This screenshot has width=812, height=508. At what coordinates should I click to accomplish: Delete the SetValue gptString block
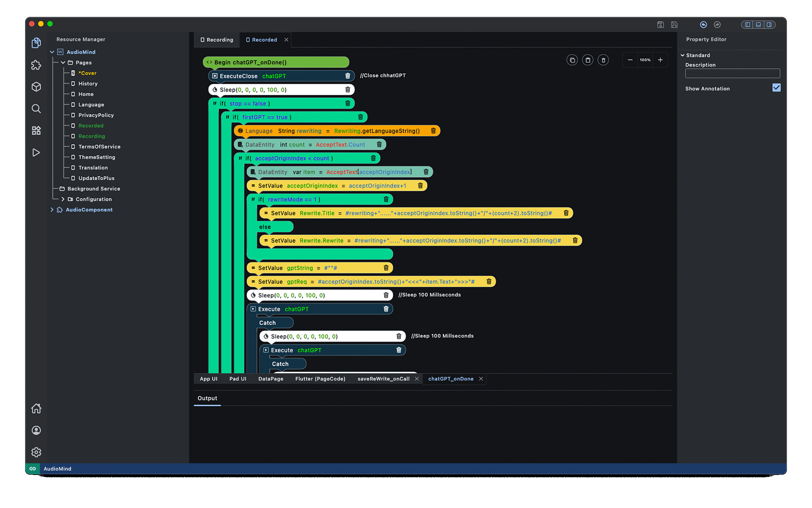pos(386,268)
